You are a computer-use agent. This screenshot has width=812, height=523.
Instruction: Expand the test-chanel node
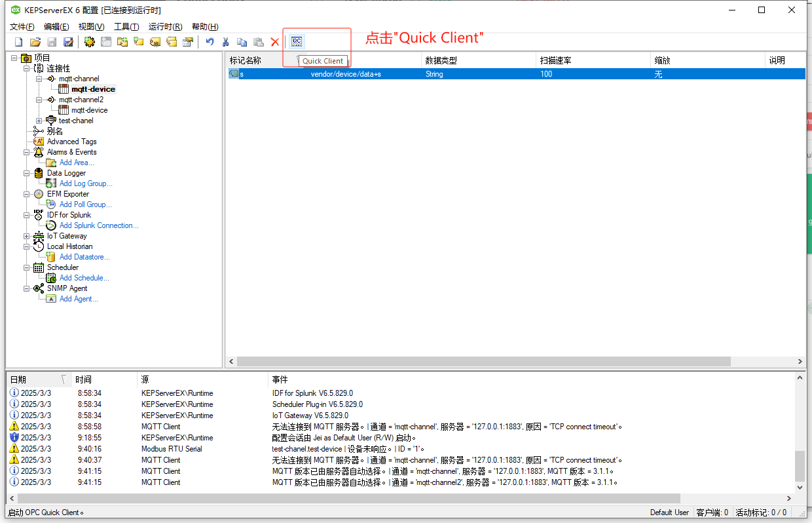coord(39,121)
